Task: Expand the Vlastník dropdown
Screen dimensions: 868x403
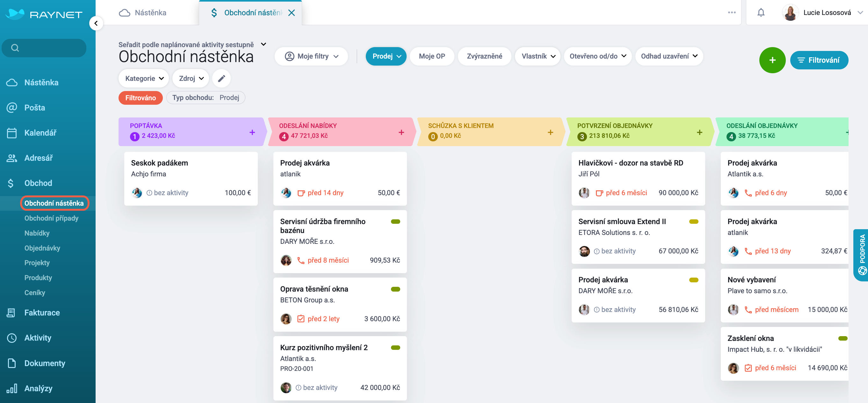Action: click(x=538, y=56)
